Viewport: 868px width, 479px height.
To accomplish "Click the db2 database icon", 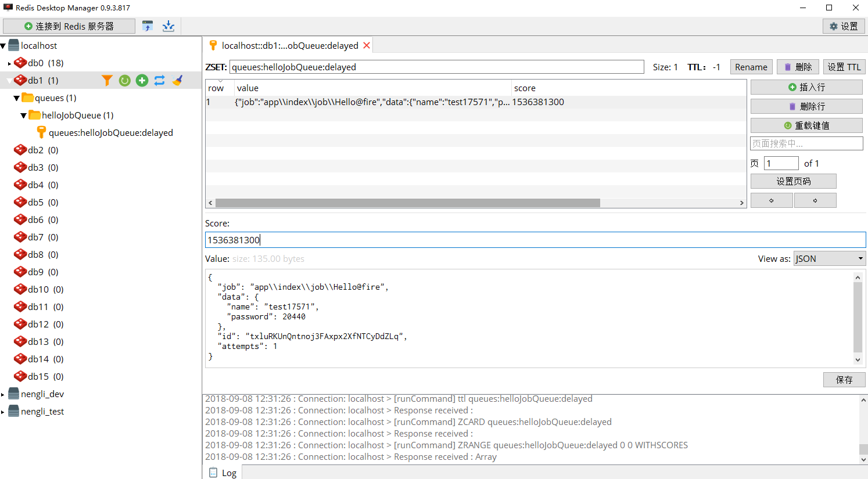I will 20,150.
